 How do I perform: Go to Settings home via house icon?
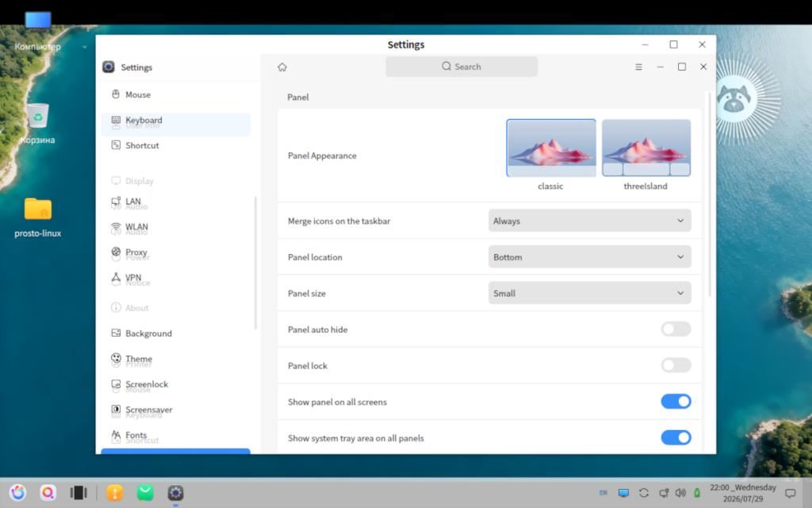[x=282, y=67]
